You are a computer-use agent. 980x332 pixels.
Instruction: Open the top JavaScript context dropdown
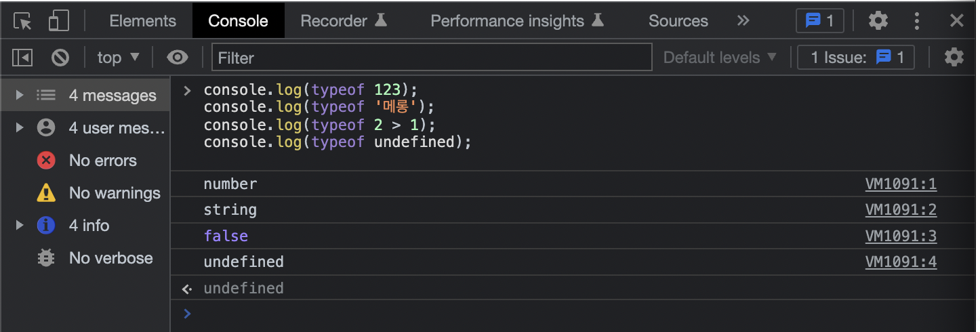click(118, 58)
